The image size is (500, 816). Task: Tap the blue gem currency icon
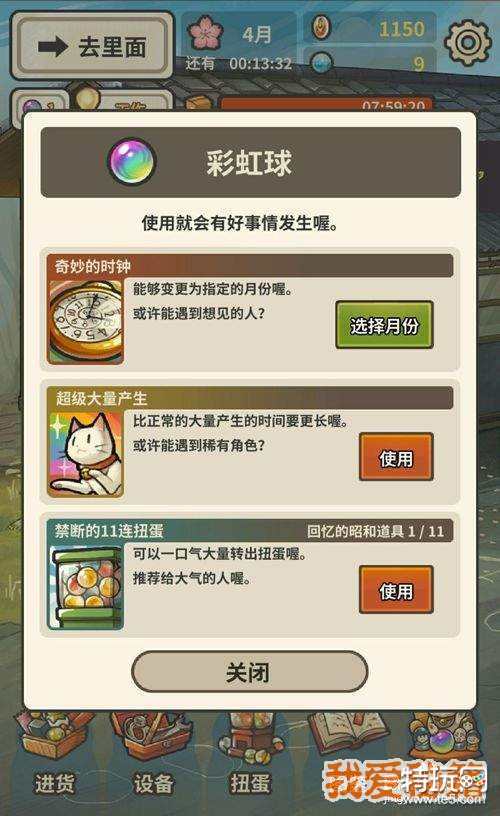click(x=321, y=63)
